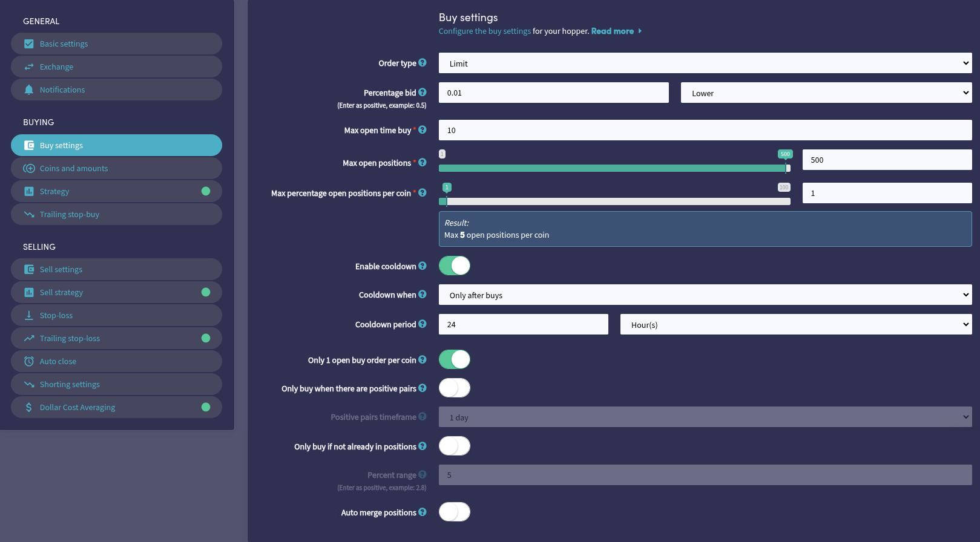This screenshot has height=542, width=980.
Task: Click the bell icon for Notifications
Action: (28, 90)
